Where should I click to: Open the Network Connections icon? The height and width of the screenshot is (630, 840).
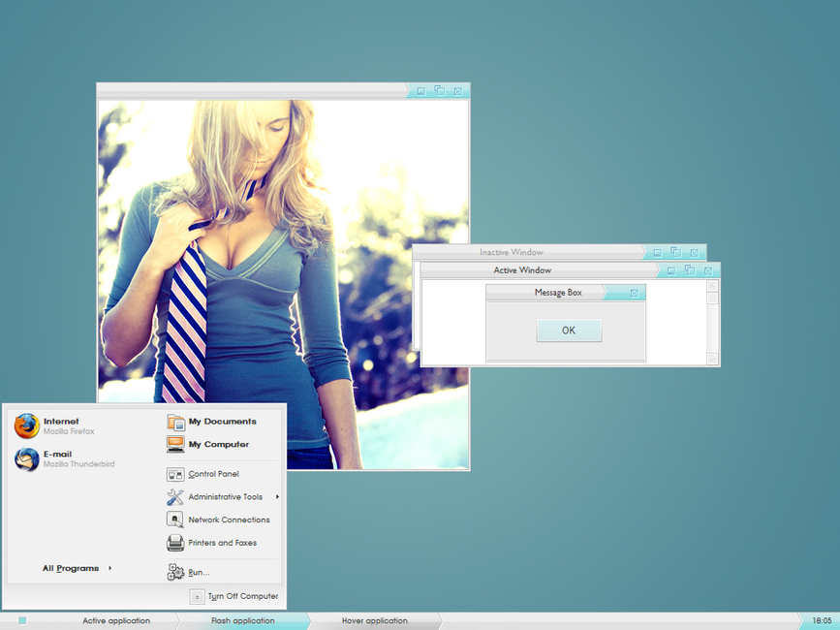point(175,520)
